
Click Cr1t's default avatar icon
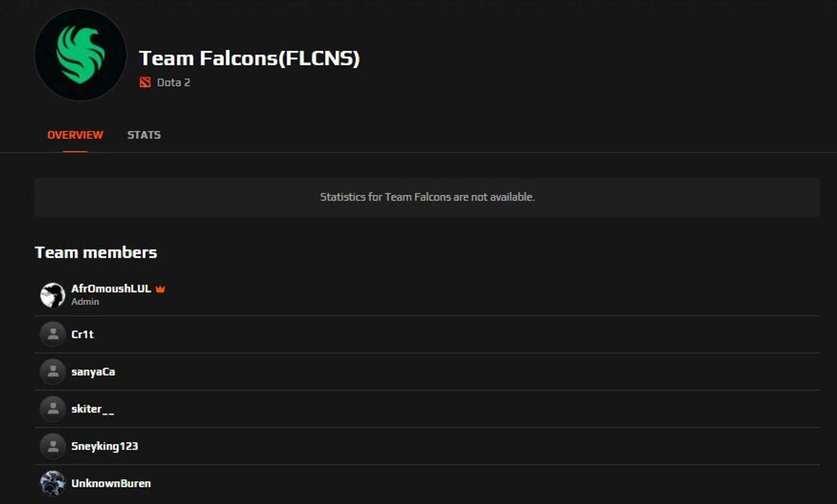coord(53,334)
